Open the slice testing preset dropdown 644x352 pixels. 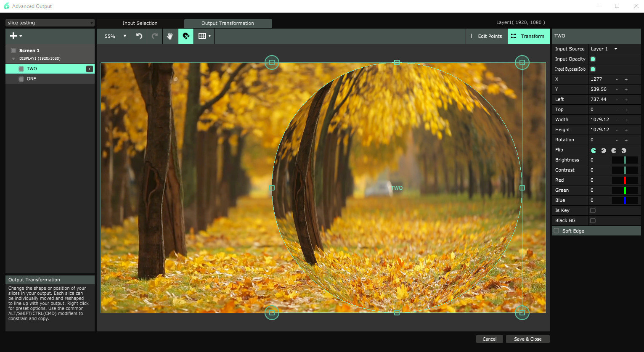click(x=50, y=23)
